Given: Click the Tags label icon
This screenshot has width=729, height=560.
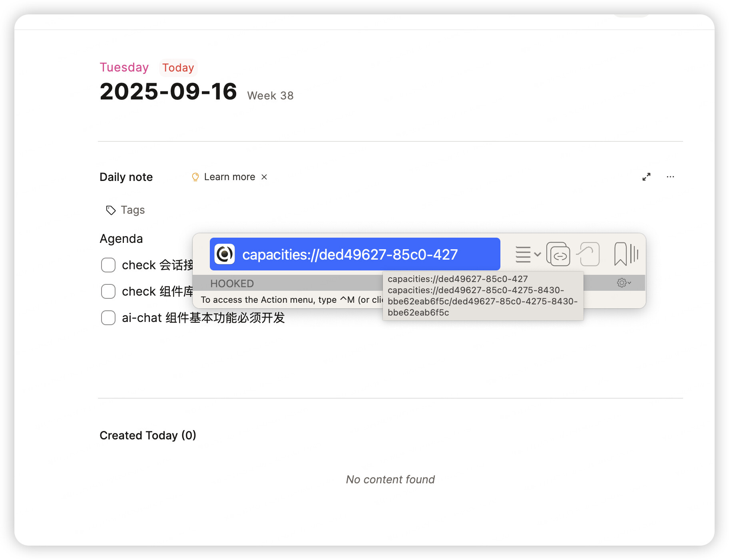Looking at the screenshot, I should (x=111, y=210).
